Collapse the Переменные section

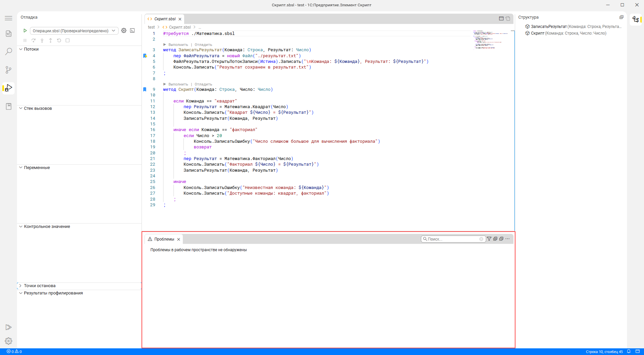click(37, 168)
